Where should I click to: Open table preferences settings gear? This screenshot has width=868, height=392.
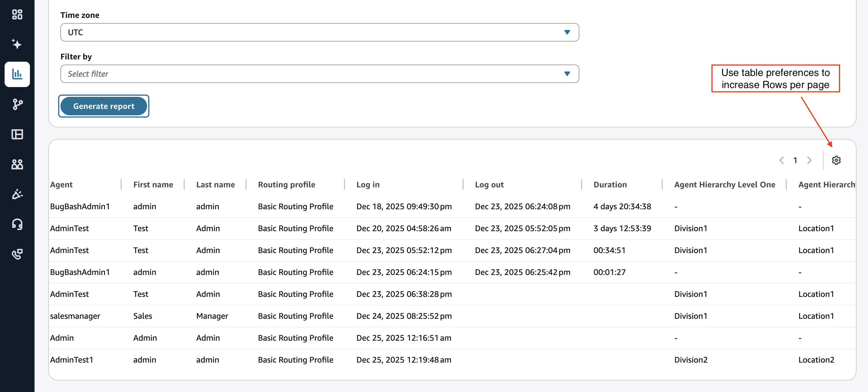[836, 160]
